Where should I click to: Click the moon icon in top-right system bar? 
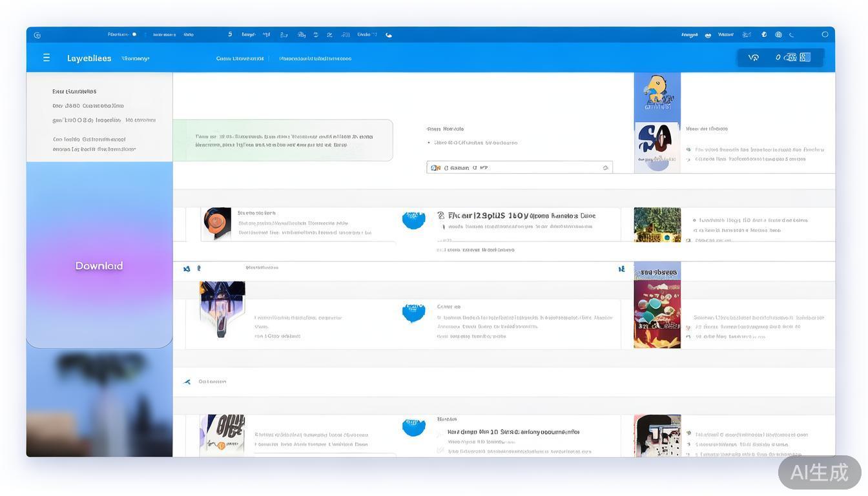pos(792,35)
